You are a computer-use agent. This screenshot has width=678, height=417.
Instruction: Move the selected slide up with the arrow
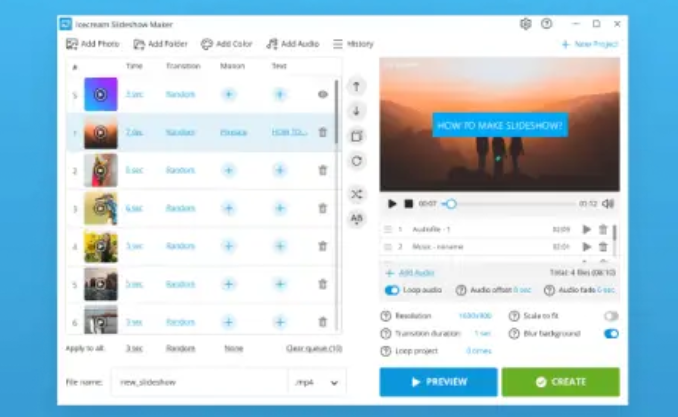pyautogui.click(x=356, y=87)
